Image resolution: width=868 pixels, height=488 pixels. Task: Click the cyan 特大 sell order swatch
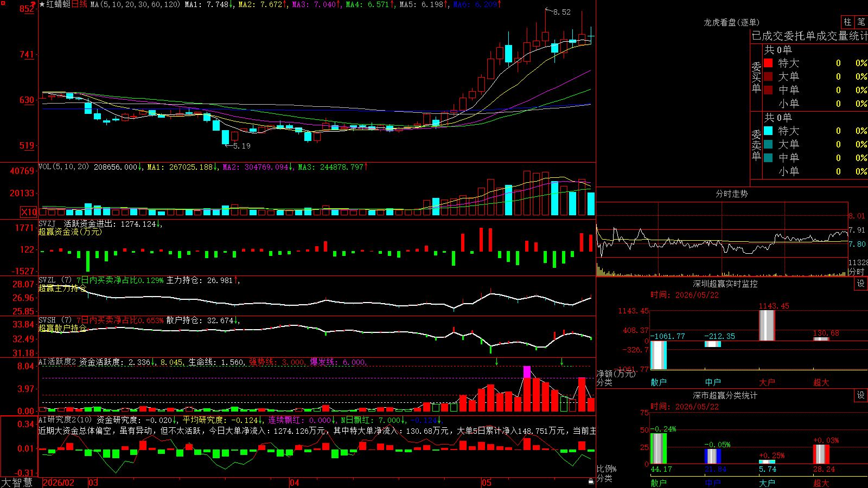[x=768, y=131]
